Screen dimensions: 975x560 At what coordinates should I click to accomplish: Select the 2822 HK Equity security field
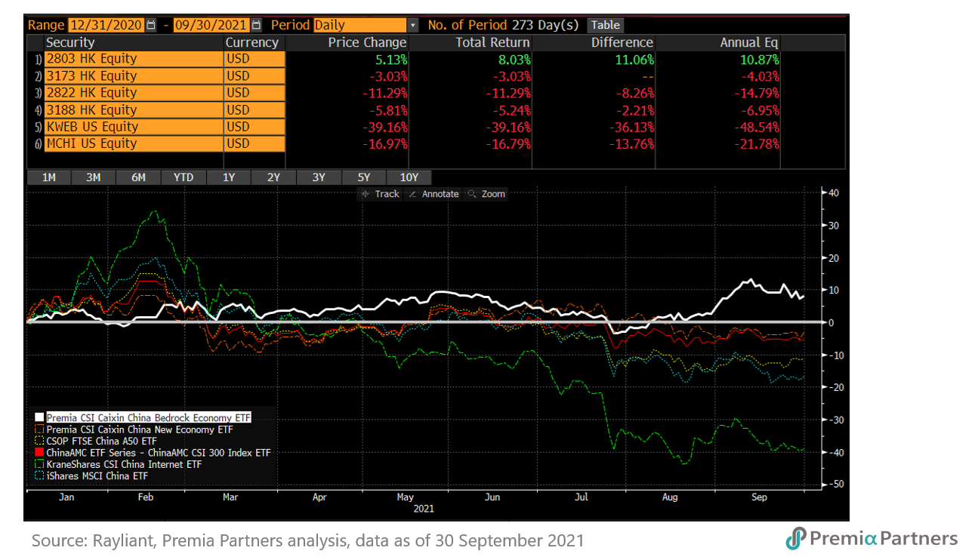(134, 93)
